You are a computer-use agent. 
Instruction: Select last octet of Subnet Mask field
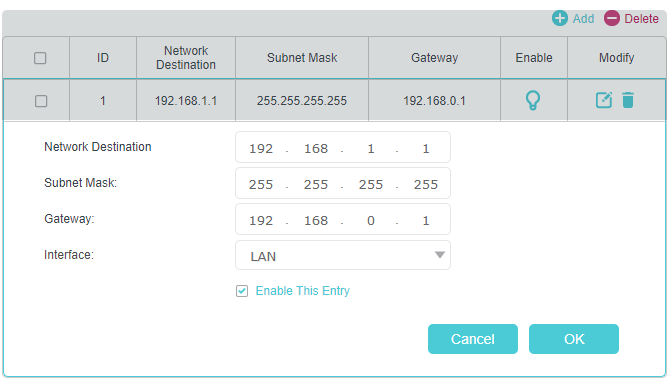[426, 185]
